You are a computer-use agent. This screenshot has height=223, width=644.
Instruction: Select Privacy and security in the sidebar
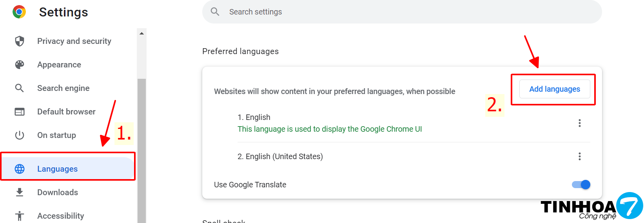(x=74, y=41)
